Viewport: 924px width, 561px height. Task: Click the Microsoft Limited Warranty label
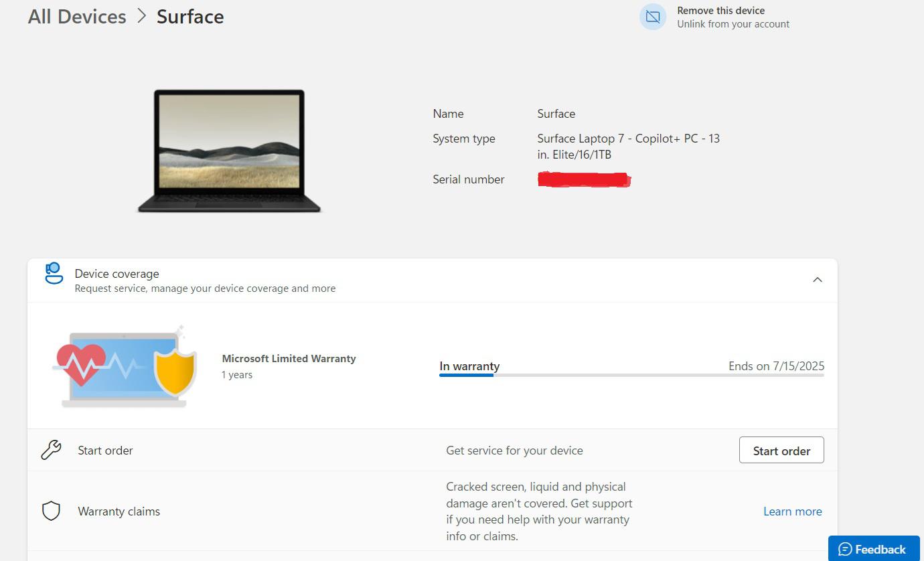coord(289,359)
